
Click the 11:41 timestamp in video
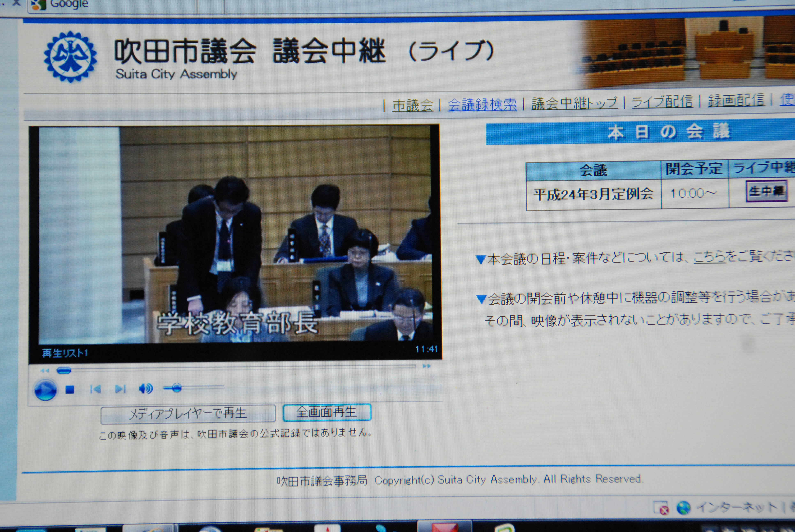[426, 349]
